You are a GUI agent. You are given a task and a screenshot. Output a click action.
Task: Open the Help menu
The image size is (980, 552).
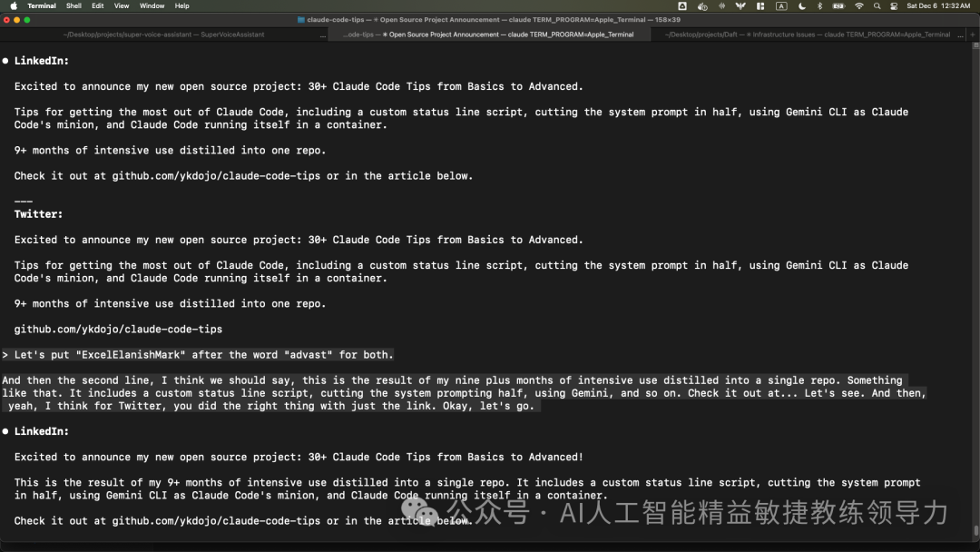(x=181, y=5)
